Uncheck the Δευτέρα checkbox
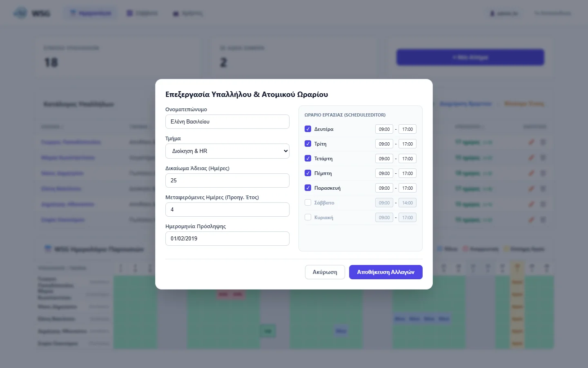 [x=308, y=129]
